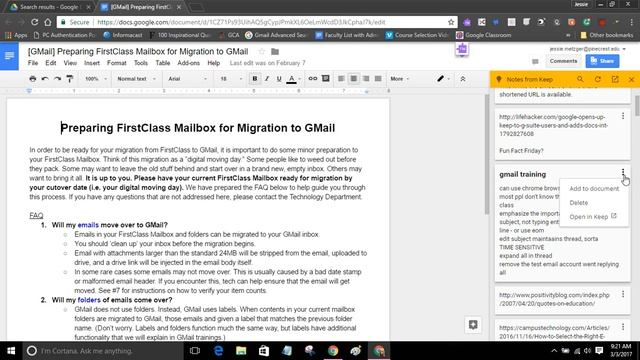Select the Paint format tool
Viewport: 640px width, 360px height.
(x=70, y=79)
